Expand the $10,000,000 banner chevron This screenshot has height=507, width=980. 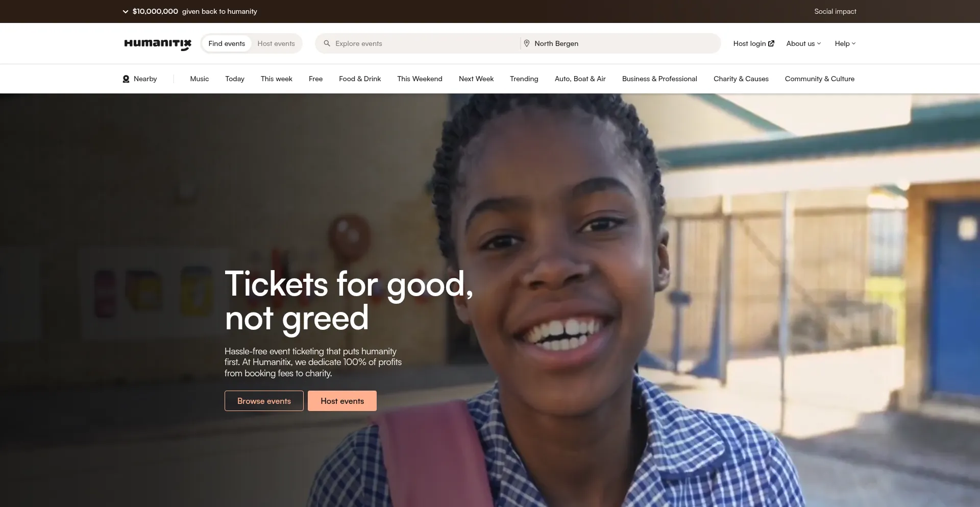126,11
